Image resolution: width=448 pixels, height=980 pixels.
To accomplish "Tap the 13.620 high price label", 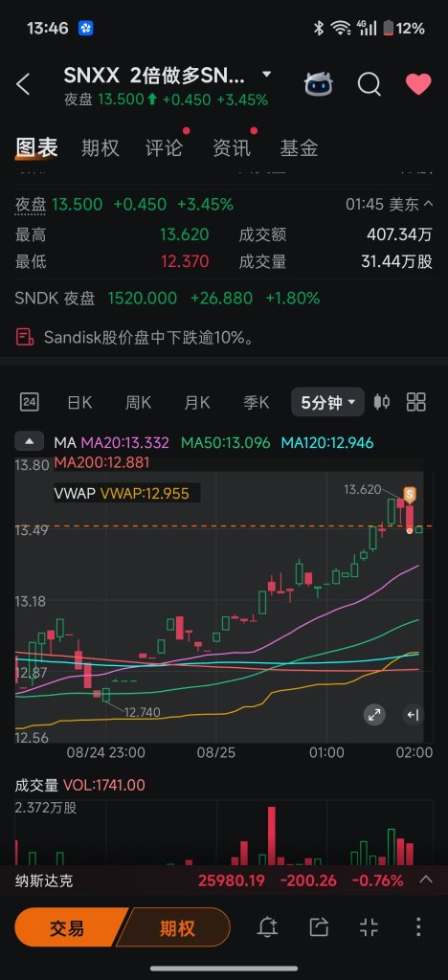I will point(363,489).
